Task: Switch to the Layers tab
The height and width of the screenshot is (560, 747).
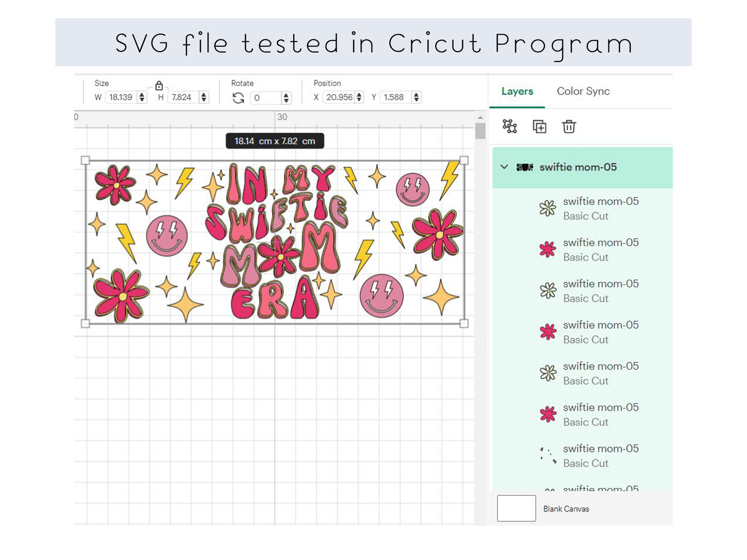Action: pos(517,91)
